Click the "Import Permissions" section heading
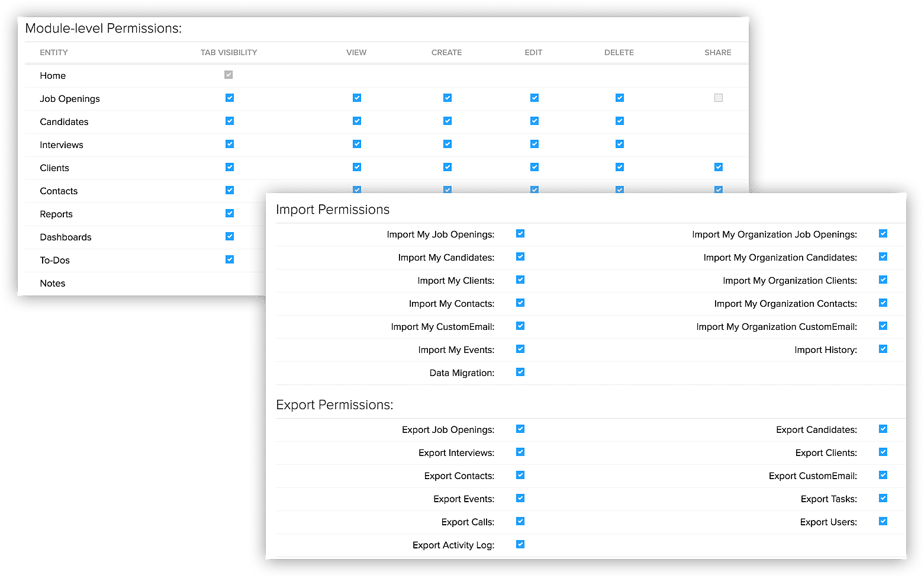924x578 pixels. click(x=333, y=210)
